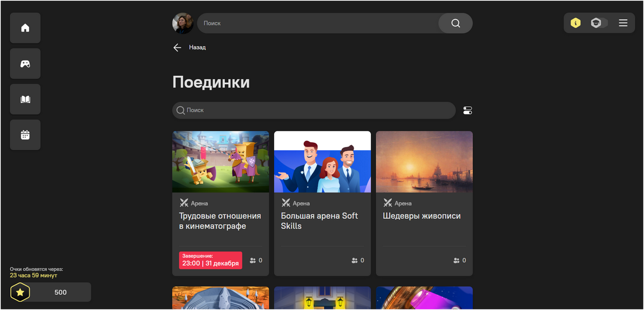Open the filter icon next to the duel search
644x310 pixels.
pyautogui.click(x=467, y=110)
